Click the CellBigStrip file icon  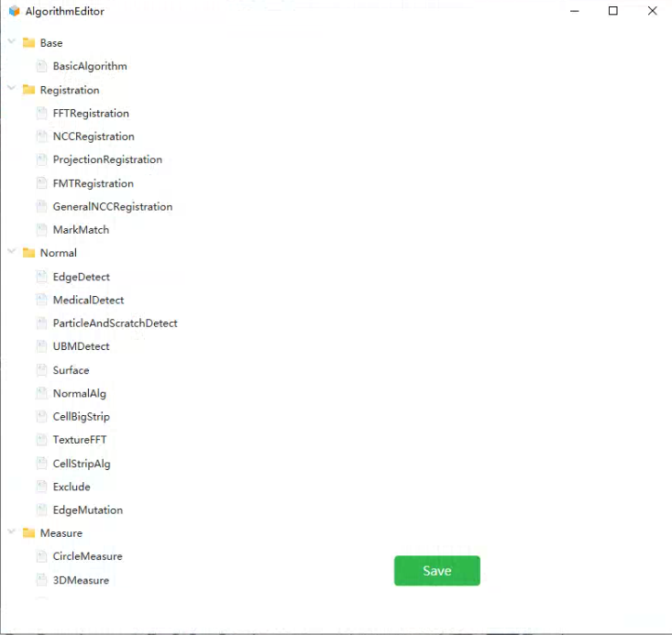click(x=41, y=417)
